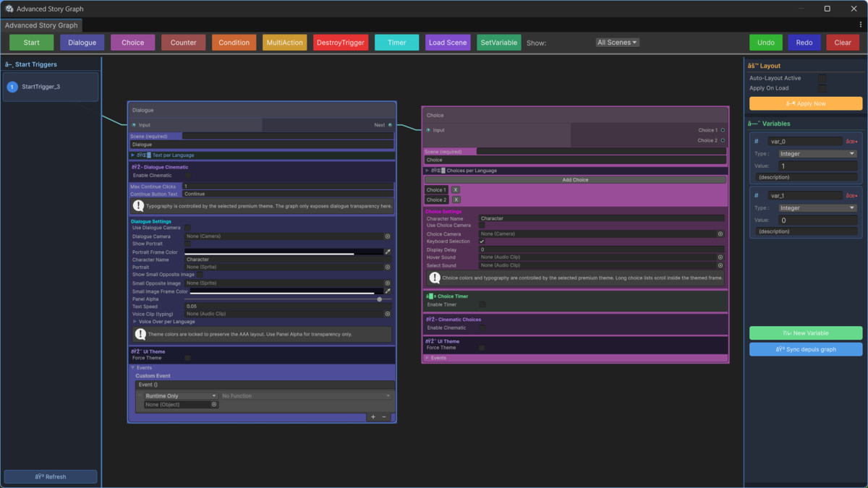Open object picker for Dialogue Camera field

point(387,236)
